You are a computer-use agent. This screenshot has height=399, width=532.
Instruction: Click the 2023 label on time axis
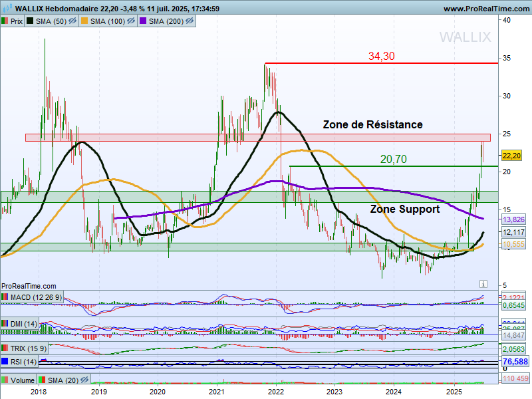tap(334, 392)
